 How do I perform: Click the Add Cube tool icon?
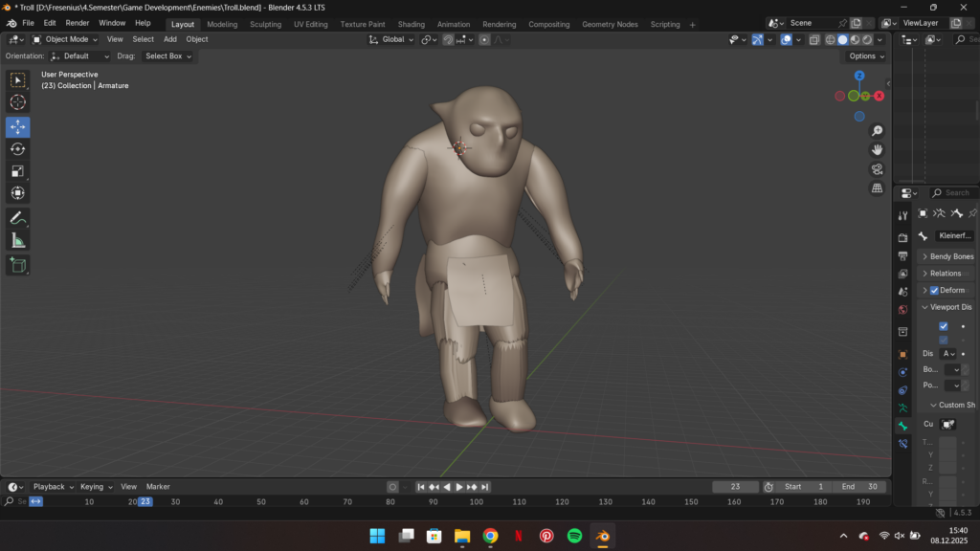(18, 265)
